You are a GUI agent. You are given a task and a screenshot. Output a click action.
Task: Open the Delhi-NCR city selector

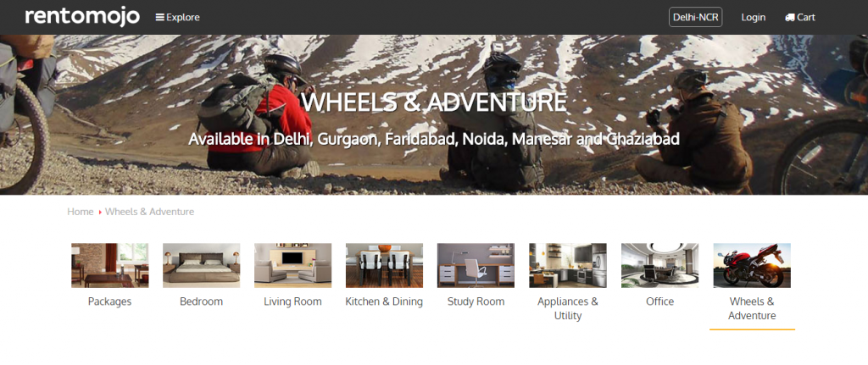tap(695, 17)
